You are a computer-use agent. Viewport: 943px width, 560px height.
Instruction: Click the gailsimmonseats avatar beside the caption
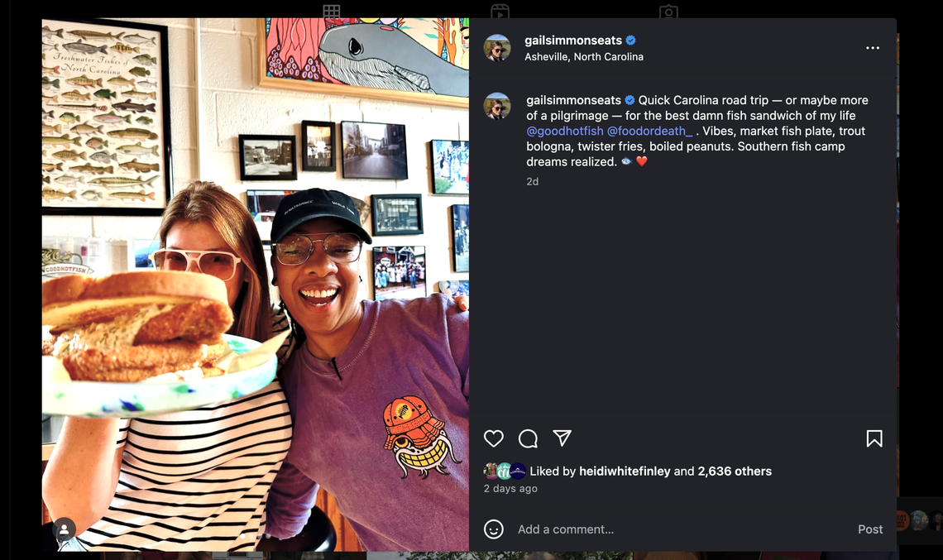[497, 106]
